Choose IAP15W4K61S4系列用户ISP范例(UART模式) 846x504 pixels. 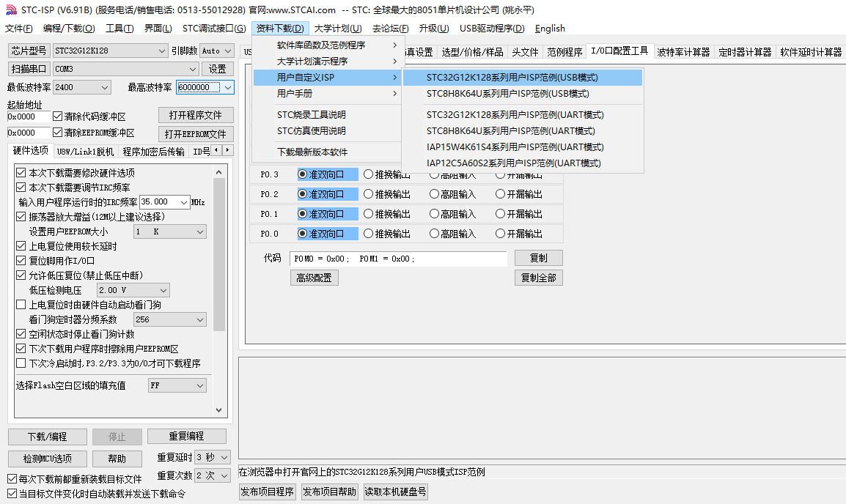[522, 147]
